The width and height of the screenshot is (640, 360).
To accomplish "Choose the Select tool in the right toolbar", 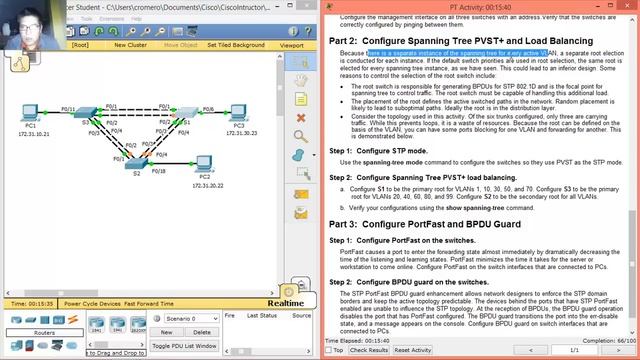I will coord(301,62).
